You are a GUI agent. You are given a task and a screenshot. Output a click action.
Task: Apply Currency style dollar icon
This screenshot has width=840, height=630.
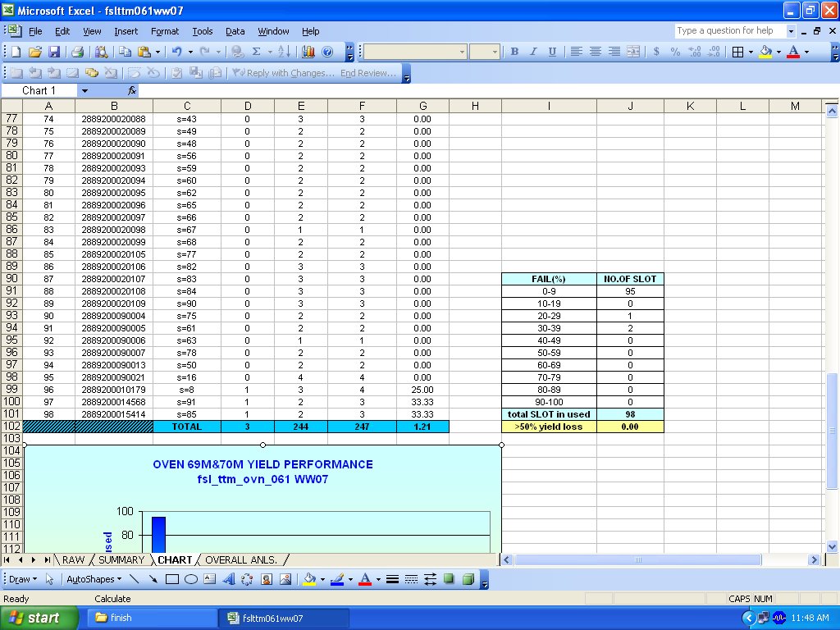point(656,52)
